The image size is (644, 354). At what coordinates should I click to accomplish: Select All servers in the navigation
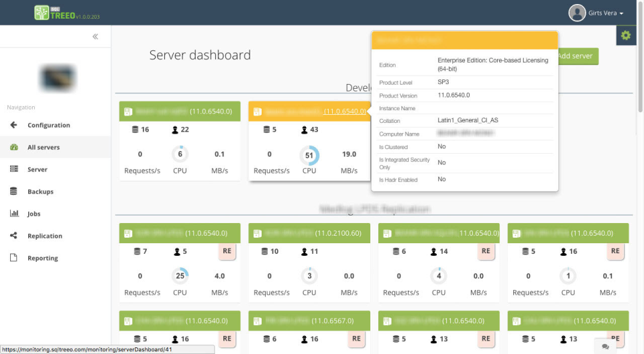click(44, 147)
